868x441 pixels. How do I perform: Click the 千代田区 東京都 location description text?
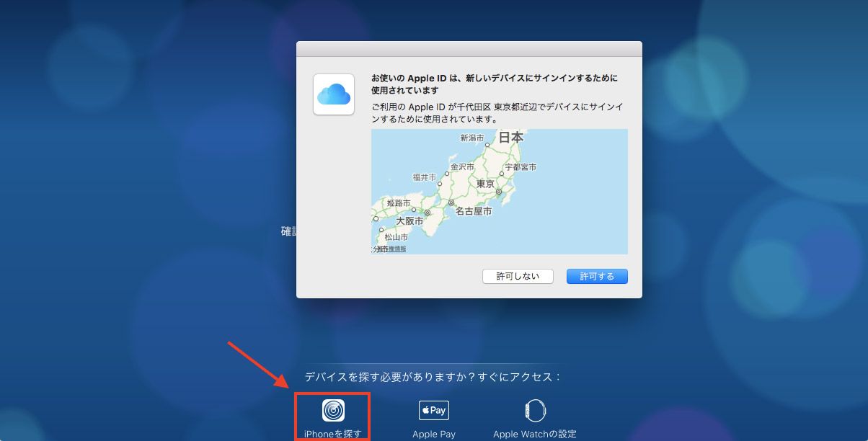(497, 112)
